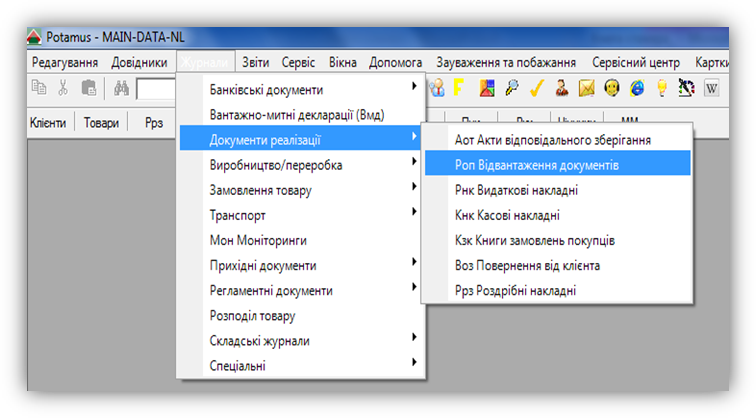Open Зауваження та побажання menu

pyautogui.click(x=506, y=62)
